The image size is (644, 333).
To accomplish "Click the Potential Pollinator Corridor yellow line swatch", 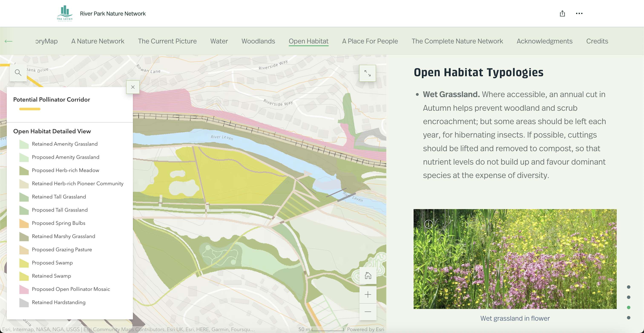I will coord(30,109).
